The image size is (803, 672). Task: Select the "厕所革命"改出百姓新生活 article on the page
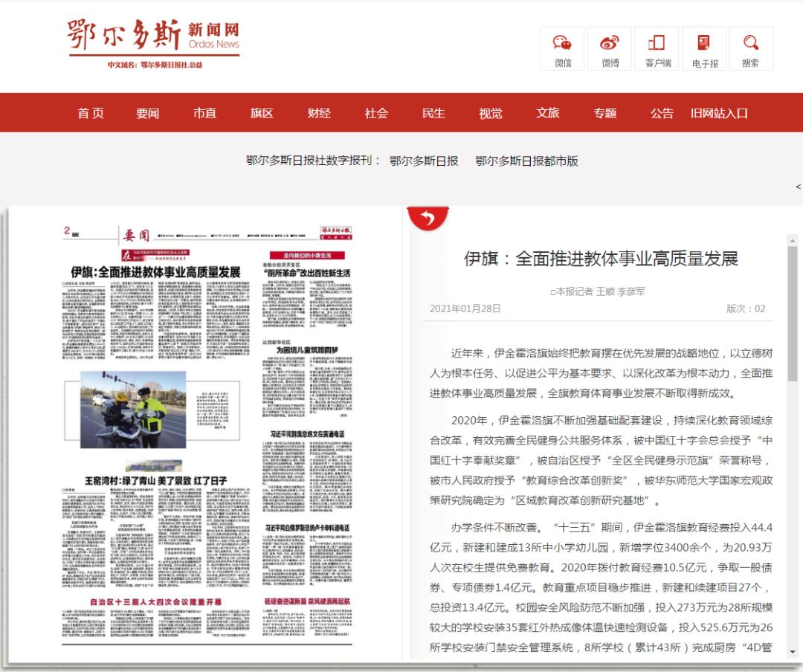pos(307,273)
